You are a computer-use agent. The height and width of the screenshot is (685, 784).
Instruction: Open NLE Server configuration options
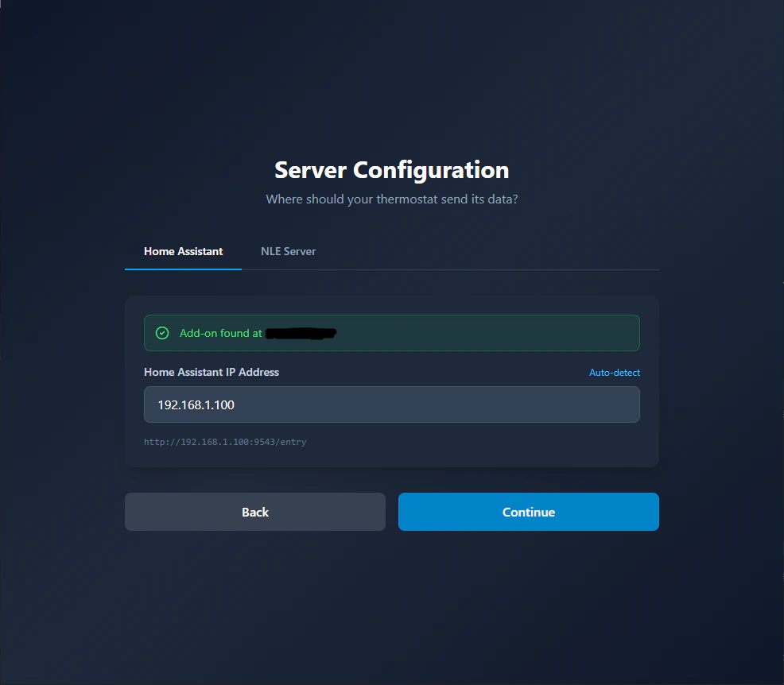(288, 251)
